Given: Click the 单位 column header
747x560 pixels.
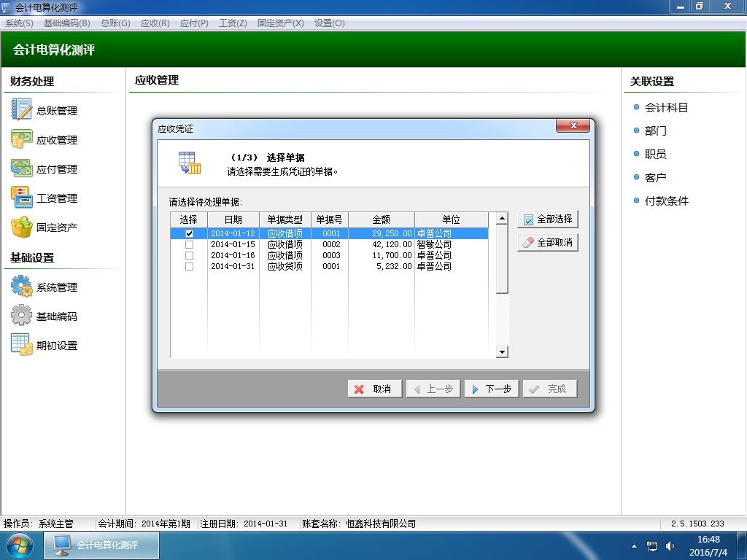Looking at the screenshot, I should pos(451,219).
